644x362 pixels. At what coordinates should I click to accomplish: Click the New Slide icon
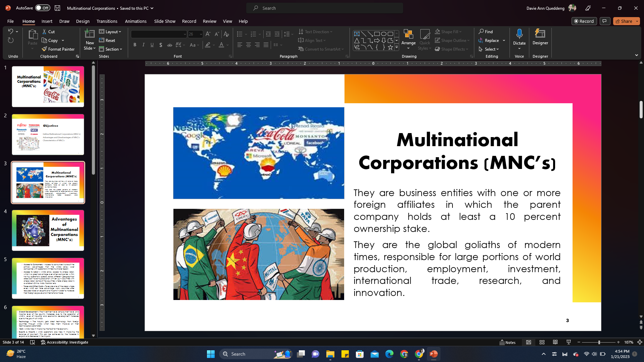(90, 34)
